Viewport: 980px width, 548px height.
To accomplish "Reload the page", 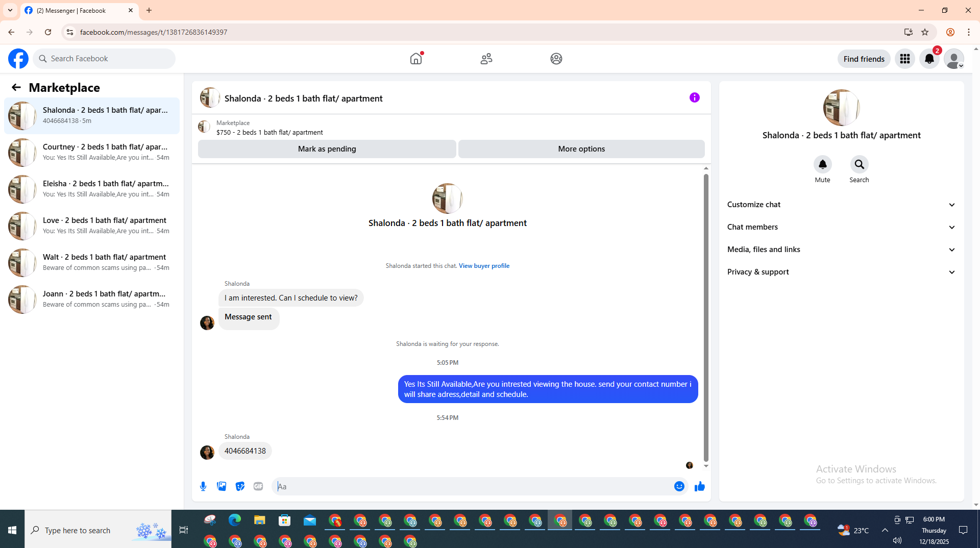I will tap(48, 32).
